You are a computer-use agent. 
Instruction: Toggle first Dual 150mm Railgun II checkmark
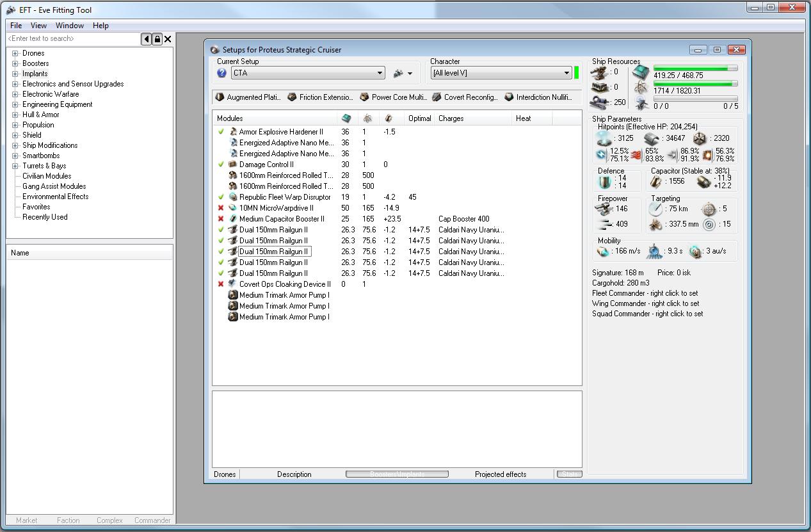221,230
